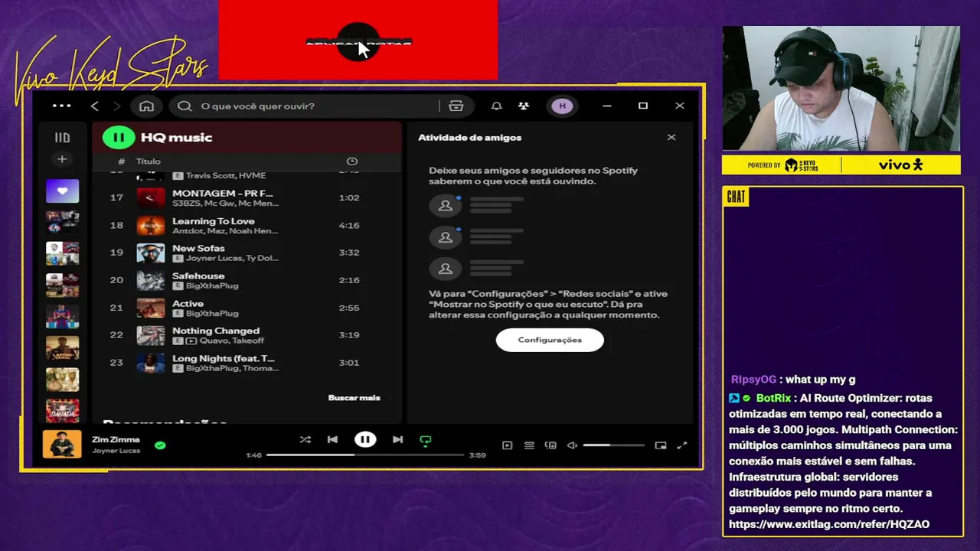Skip to next track
The image size is (980, 551).
397,440
